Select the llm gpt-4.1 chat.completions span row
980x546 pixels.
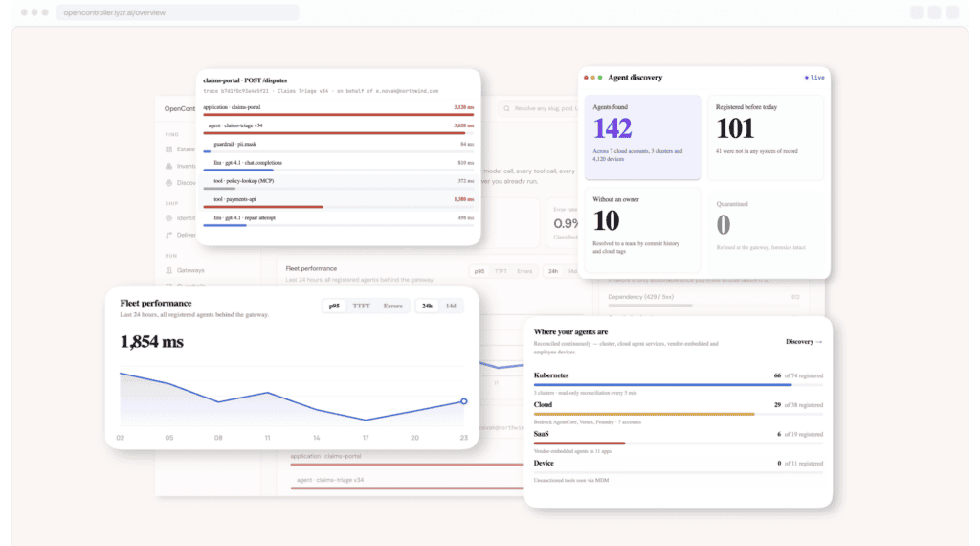click(x=338, y=165)
